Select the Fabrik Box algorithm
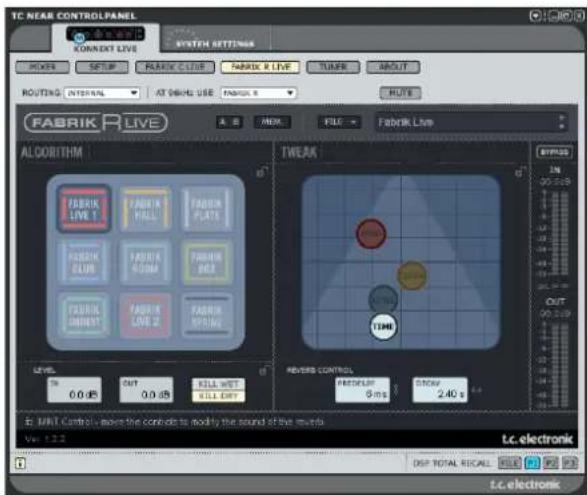Screen dimensions: 587x495 (x=206, y=262)
